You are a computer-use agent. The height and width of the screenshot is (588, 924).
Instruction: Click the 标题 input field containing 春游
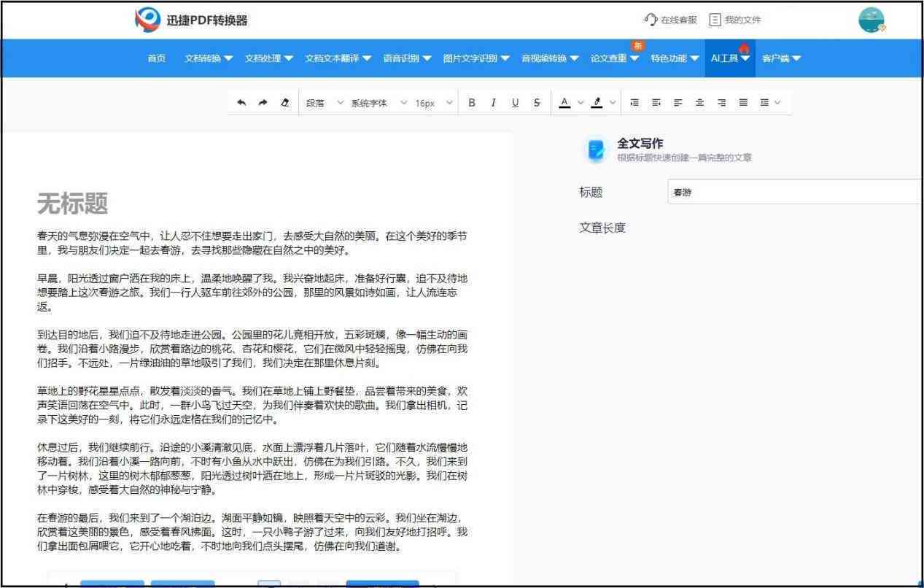tap(795, 193)
